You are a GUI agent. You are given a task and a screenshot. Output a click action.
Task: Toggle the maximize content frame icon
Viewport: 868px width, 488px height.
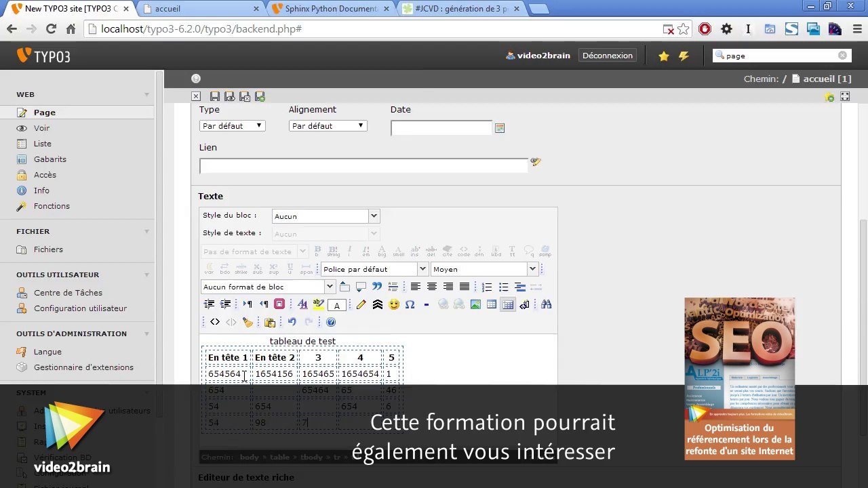click(x=845, y=97)
